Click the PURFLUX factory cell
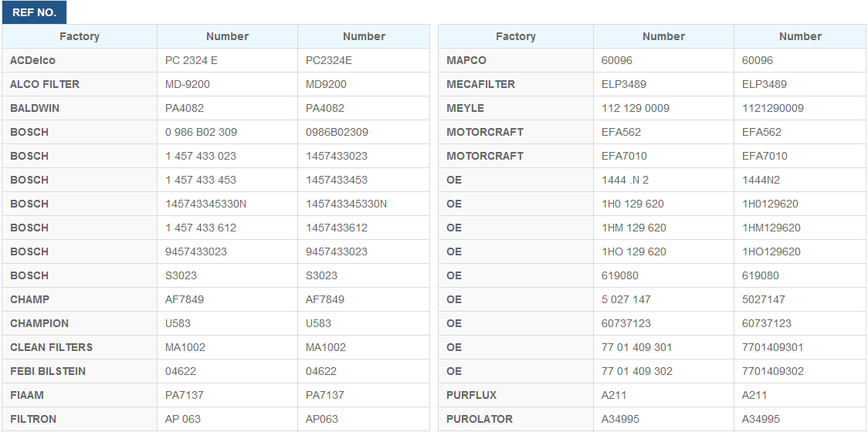The width and height of the screenshot is (868, 432). 472,395
